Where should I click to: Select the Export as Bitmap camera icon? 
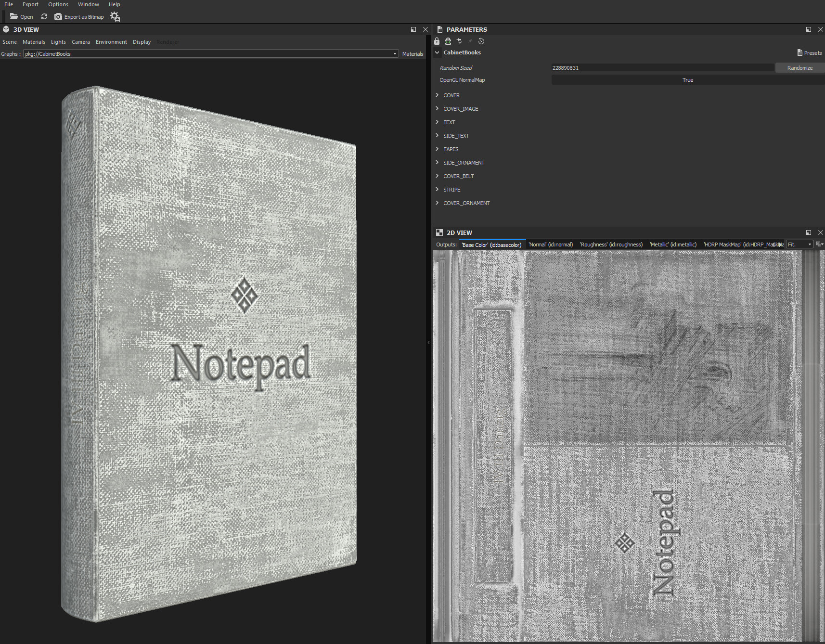[x=58, y=16]
